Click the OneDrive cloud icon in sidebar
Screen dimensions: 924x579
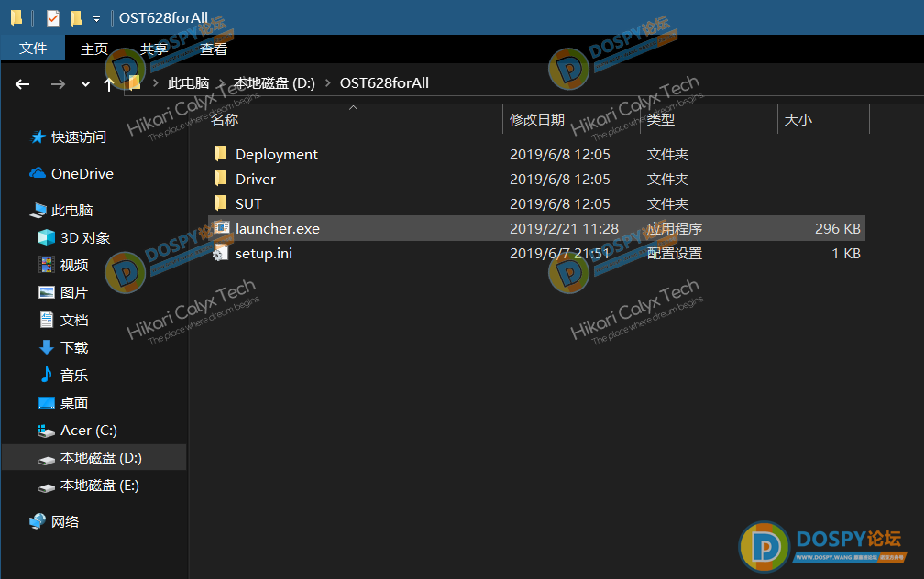pyautogui.click(x=38, y=173)
